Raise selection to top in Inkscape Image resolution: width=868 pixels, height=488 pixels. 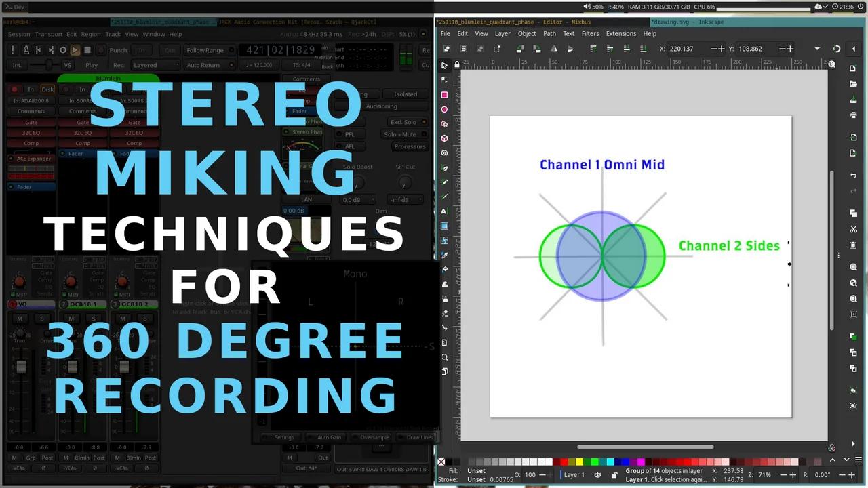coord(593,49)
